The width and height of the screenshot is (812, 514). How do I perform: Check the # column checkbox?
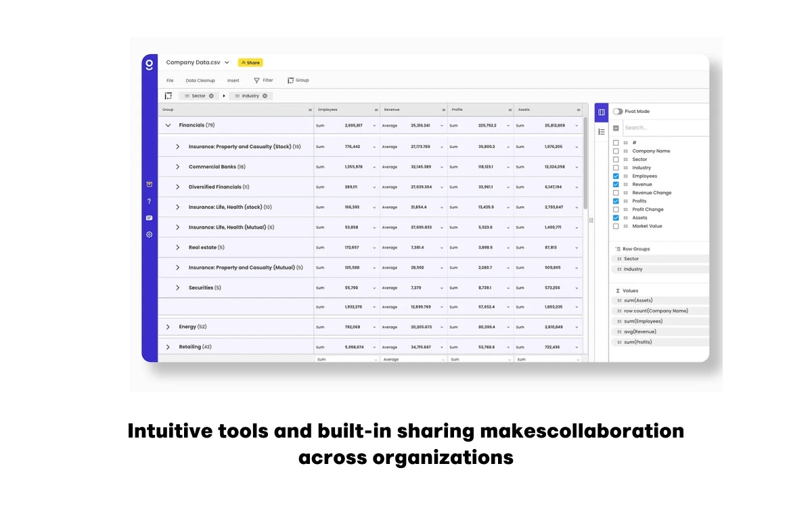pos(616,143)
